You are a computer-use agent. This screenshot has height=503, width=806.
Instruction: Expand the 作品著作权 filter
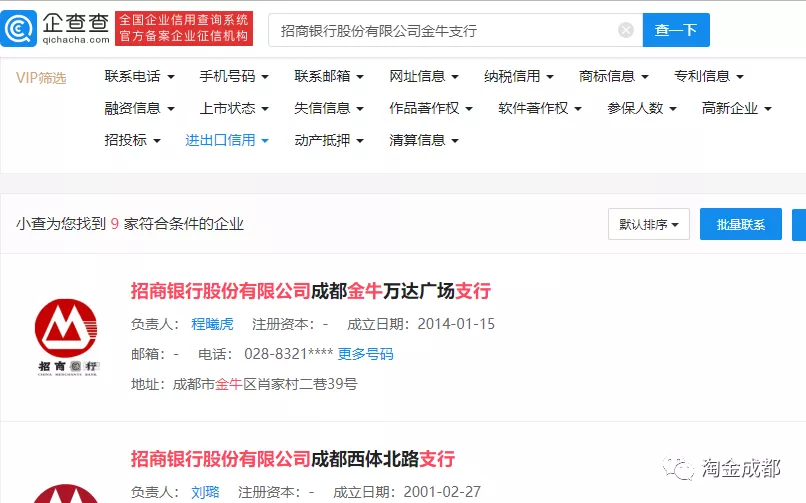pos(431,108)
